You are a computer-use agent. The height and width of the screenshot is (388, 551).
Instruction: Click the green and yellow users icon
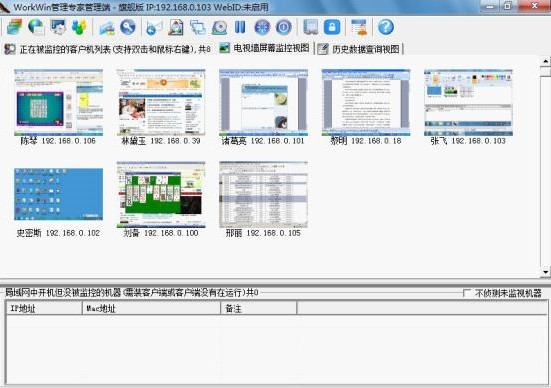(79, 27)
